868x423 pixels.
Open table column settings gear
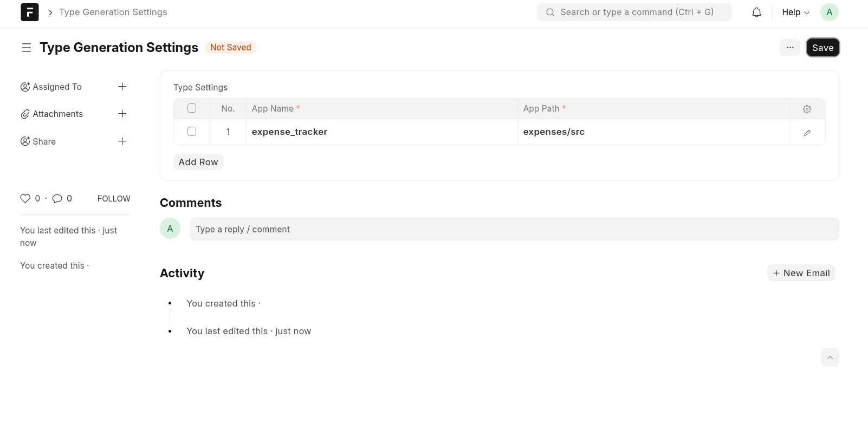click(807, 109)
